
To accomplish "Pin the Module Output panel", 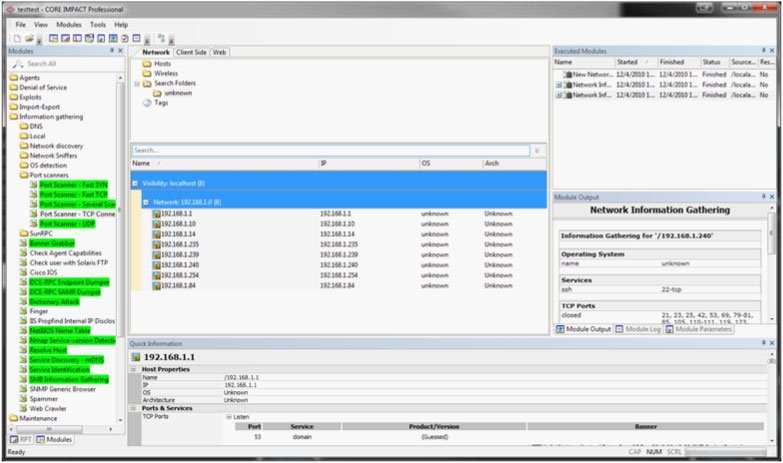I will (x=764, y=197).
